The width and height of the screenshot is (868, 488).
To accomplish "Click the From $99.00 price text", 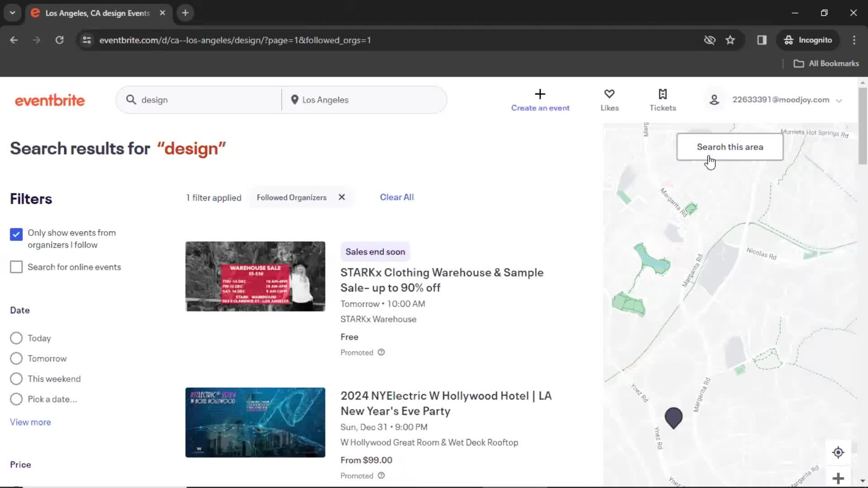I will (x=366, y=460).
